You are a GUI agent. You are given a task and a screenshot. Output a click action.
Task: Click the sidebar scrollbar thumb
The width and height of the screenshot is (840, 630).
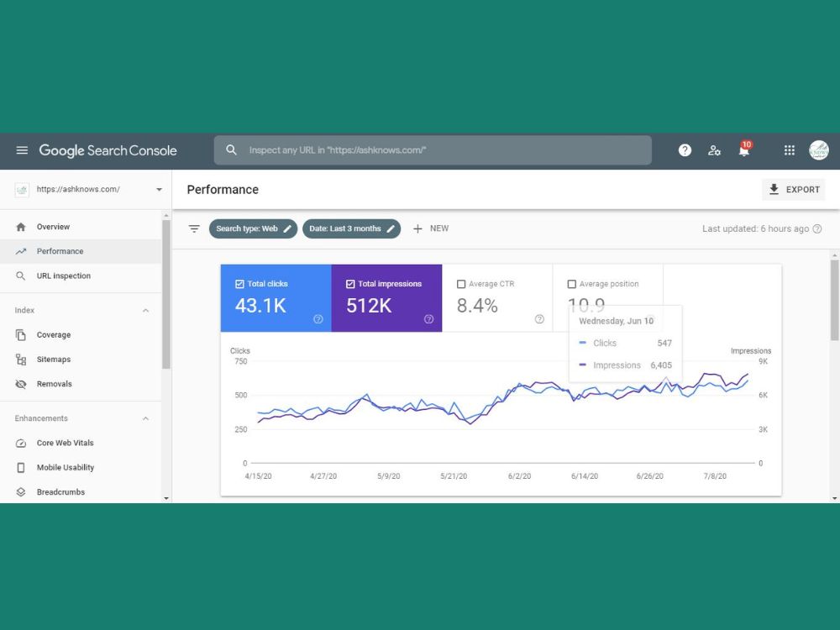click(166, 294)
